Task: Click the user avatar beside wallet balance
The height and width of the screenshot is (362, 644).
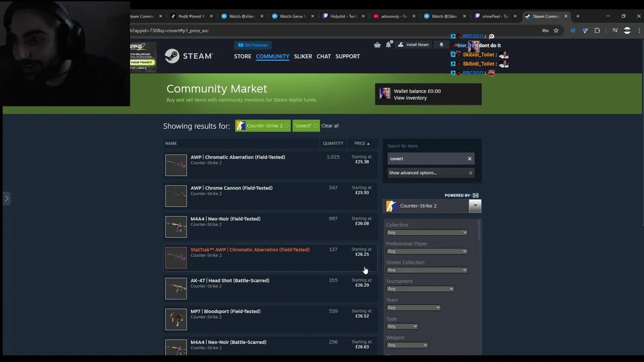Action: point(385,94)
